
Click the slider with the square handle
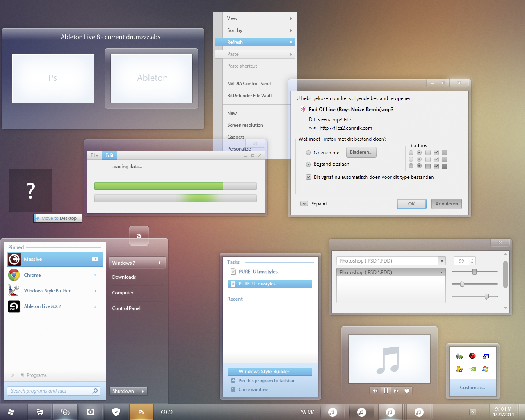click(475, 272)
